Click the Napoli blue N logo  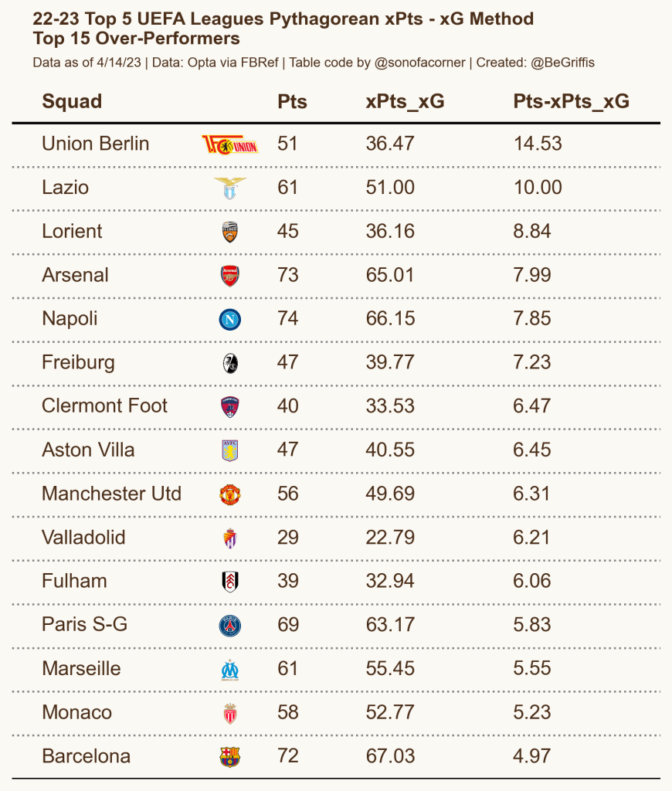point(229,319)
